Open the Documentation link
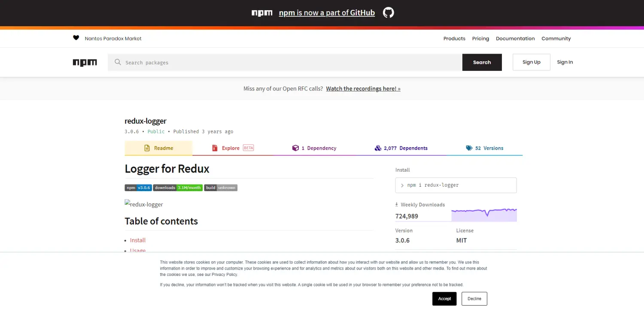 [515, 39]
